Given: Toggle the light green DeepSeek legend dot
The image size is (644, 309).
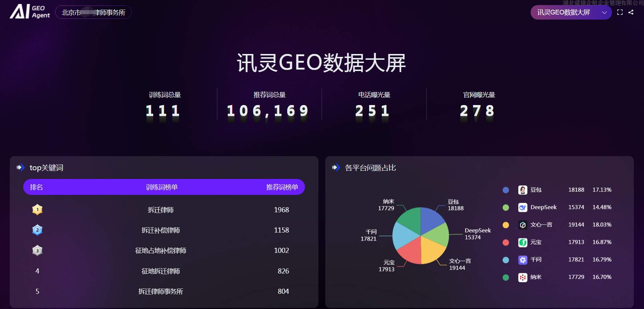Looking at the screenshot, I should click(506, 207).
